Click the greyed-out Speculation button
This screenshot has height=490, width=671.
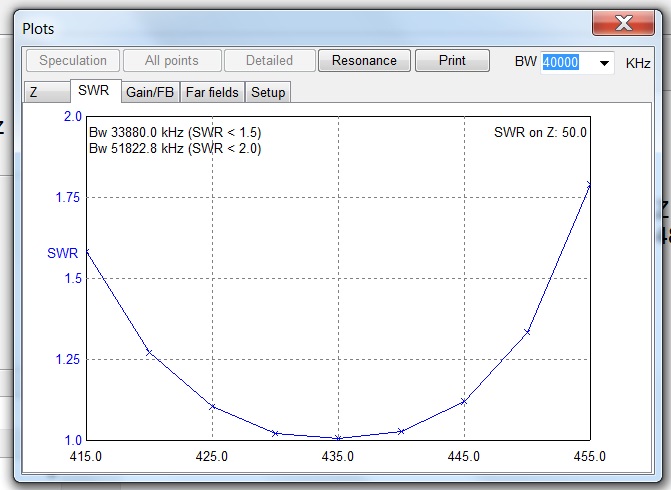pos(72,60)
